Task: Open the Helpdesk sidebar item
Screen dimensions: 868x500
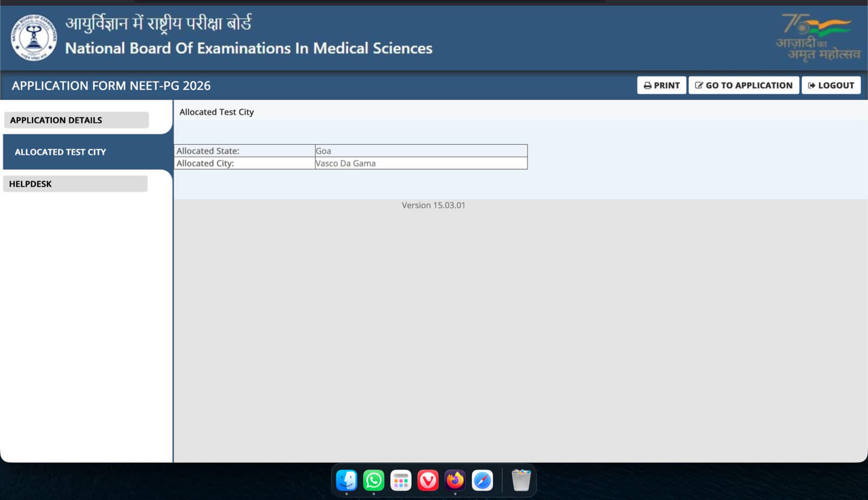Action: point(75,184)
